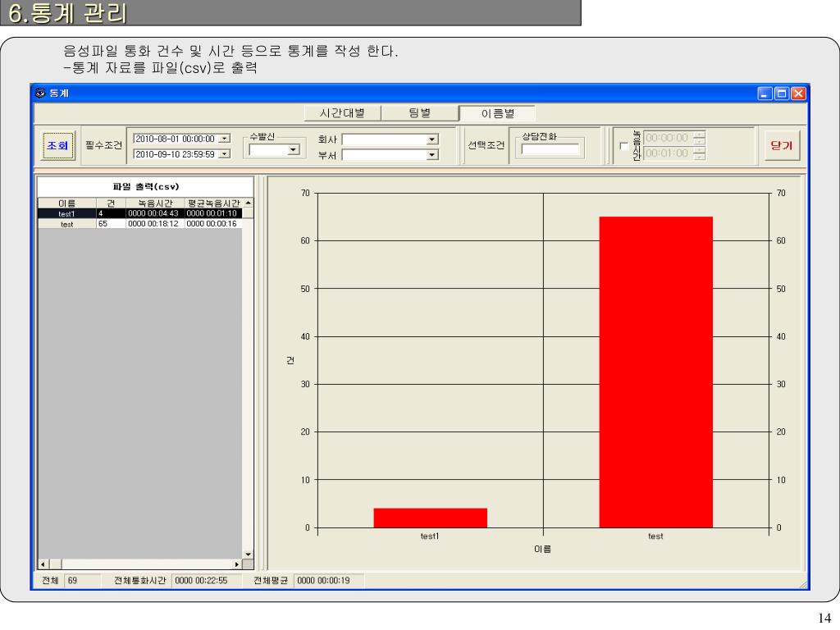The width and height of the screenshot is (840, 630).
Task: Open the end date 2010-09-10 dropdown
Action: pos(225,154)
